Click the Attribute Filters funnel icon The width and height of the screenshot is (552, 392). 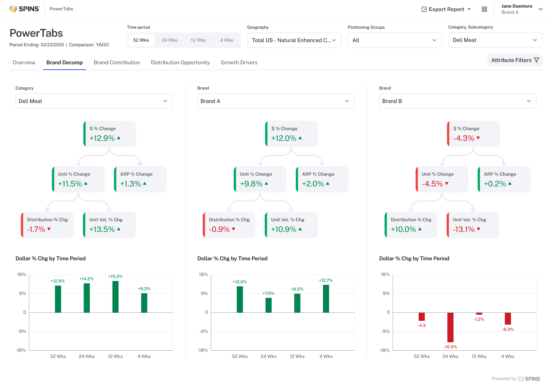[x=536, y=60]
